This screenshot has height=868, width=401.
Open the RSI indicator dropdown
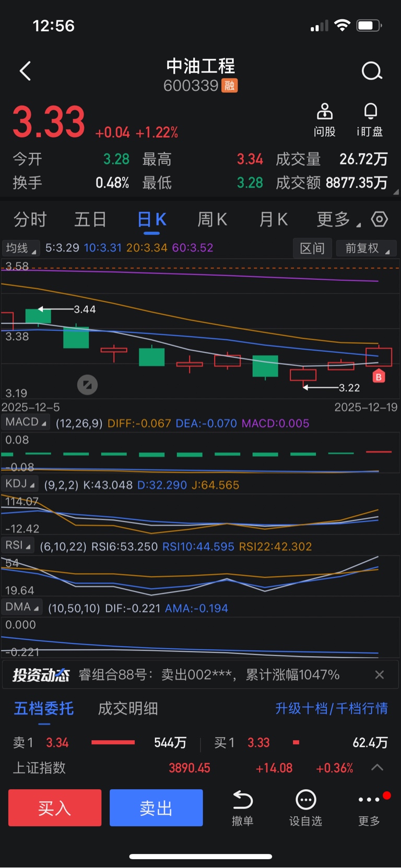pyautogui.click(x=18, y=545)
